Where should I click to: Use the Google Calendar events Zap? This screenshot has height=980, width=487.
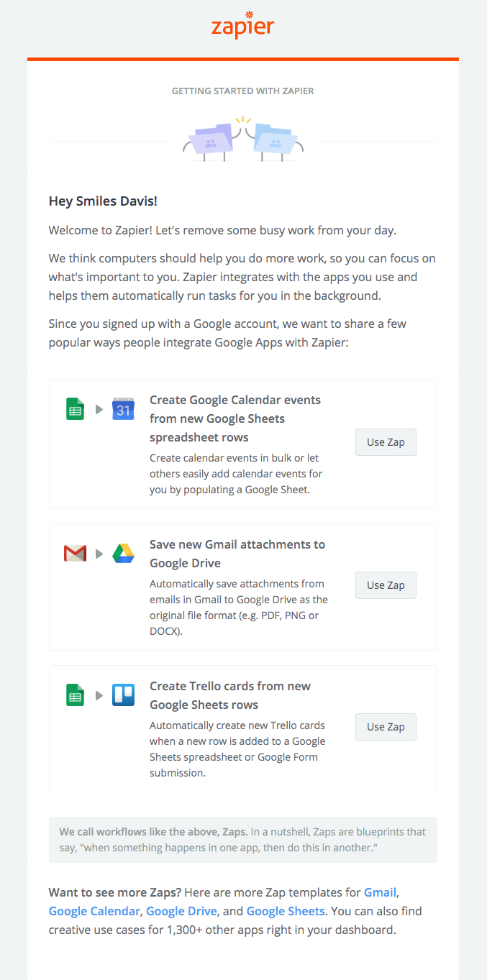coord(386,442)
